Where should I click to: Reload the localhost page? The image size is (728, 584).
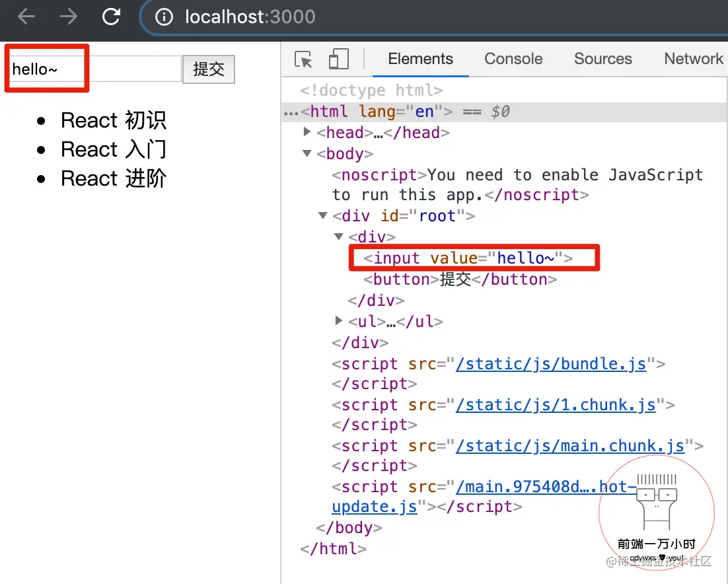pos(112,17)
